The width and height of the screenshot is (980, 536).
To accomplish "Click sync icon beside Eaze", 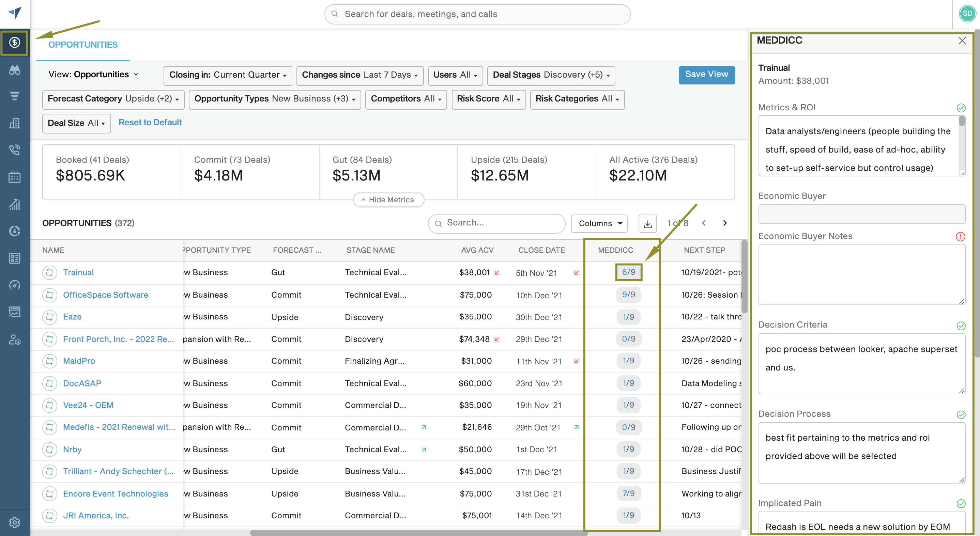I will tap(49, 317).
